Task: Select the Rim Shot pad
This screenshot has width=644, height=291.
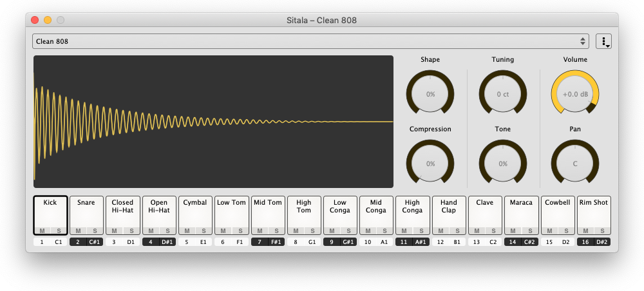Action: point(594,214)
